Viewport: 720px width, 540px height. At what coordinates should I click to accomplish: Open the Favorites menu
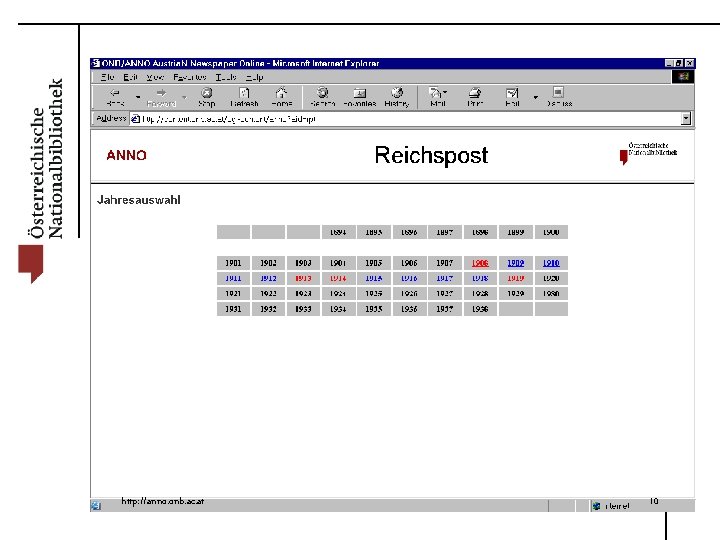point(190,77)
